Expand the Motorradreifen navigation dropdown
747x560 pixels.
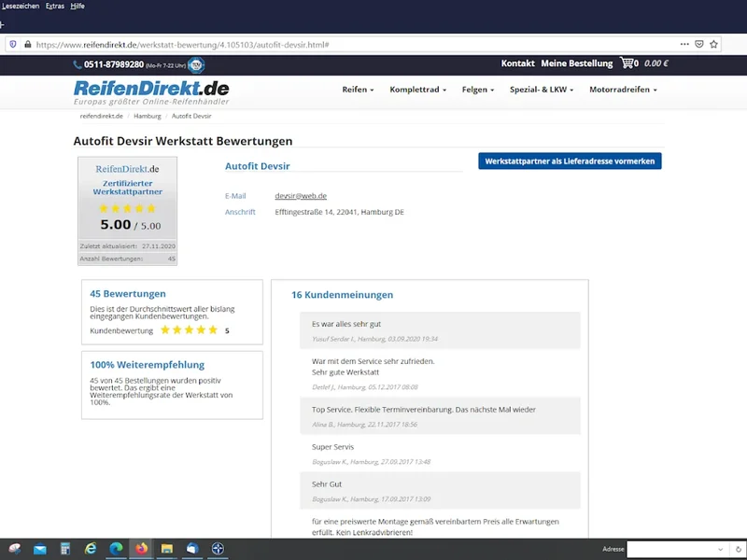[623, 90]
